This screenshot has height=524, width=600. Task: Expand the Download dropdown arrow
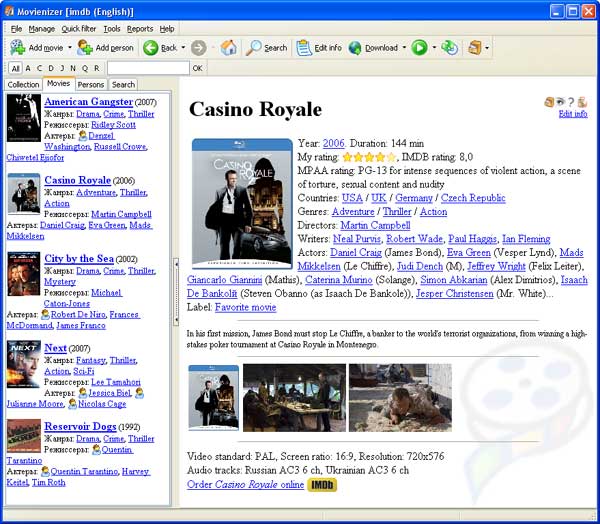tap(404, 48)
